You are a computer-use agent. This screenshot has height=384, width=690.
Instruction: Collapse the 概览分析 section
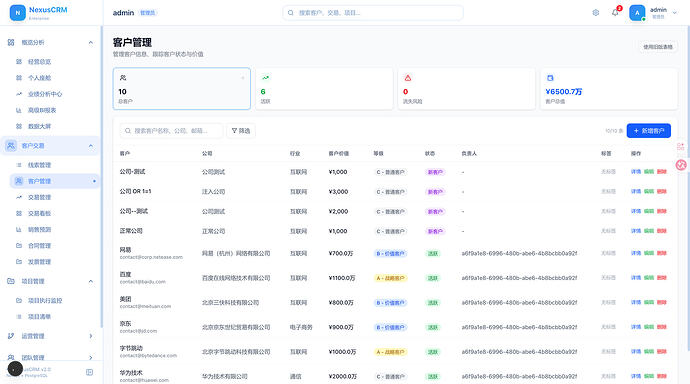click(91, 43)
